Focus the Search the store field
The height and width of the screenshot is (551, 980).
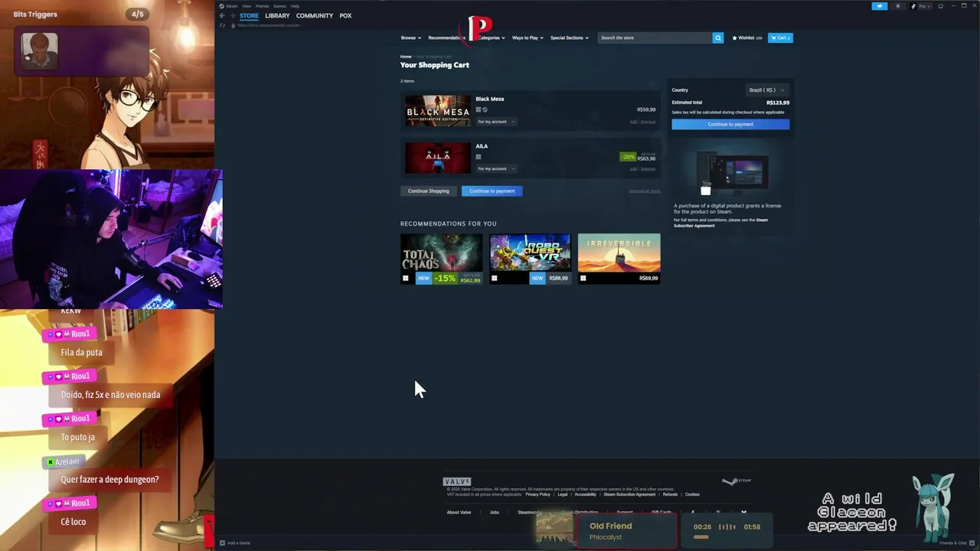pyautogui.click(x=655, y=37)
